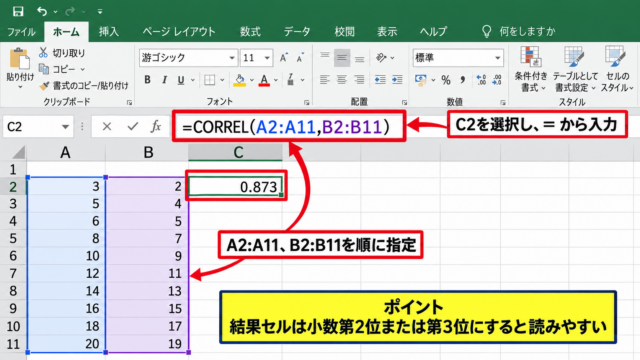Click decrease decimal icon

coord(497,80)
